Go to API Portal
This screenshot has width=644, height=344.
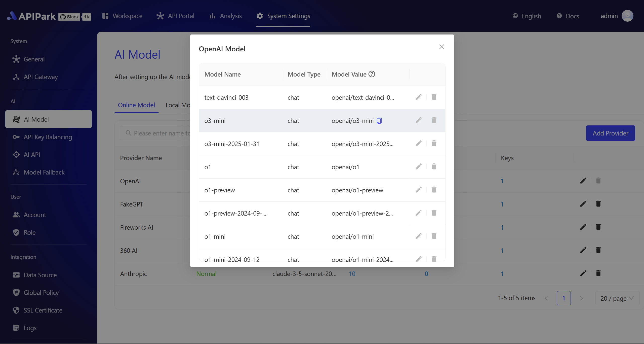point(175,16)
